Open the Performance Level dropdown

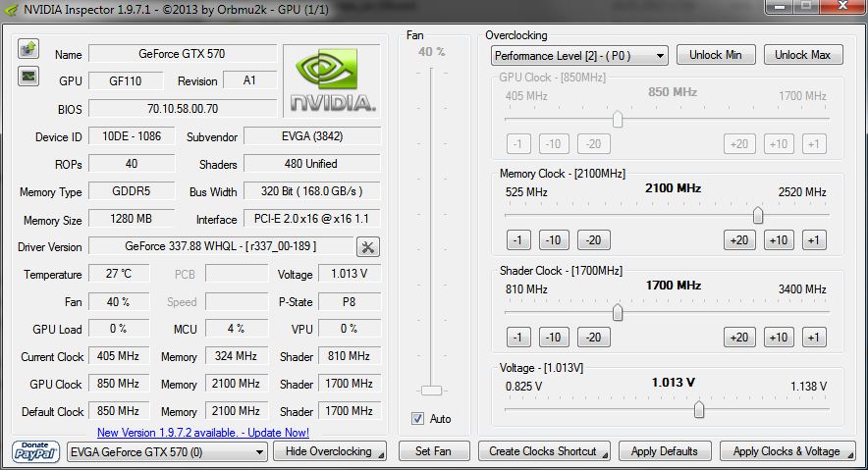click(579, 55)
